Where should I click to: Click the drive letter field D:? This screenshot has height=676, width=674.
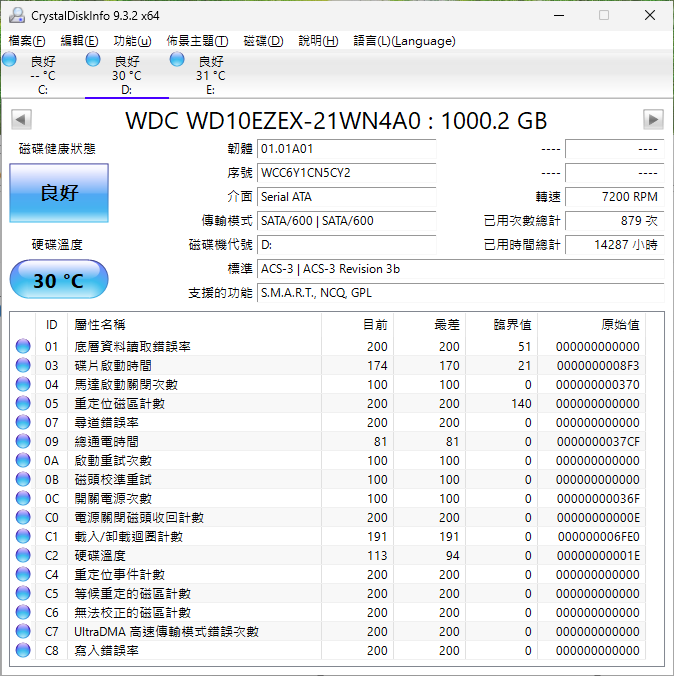[x=347, y=245]
